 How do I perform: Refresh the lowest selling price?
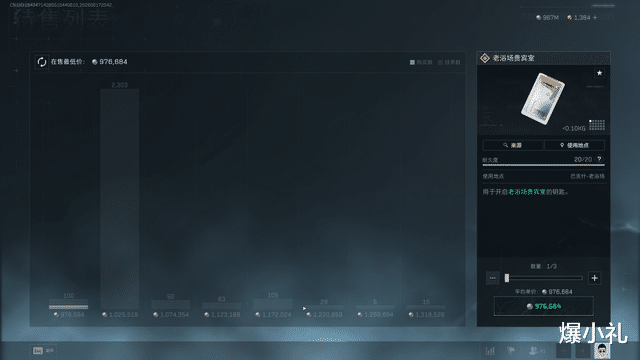coord(42,62)
